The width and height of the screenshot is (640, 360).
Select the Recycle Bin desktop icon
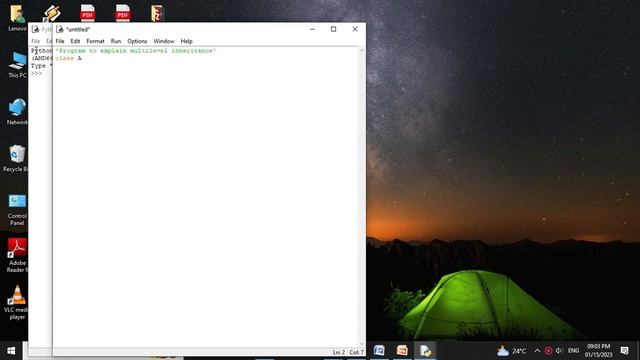[x=16, y=158]
